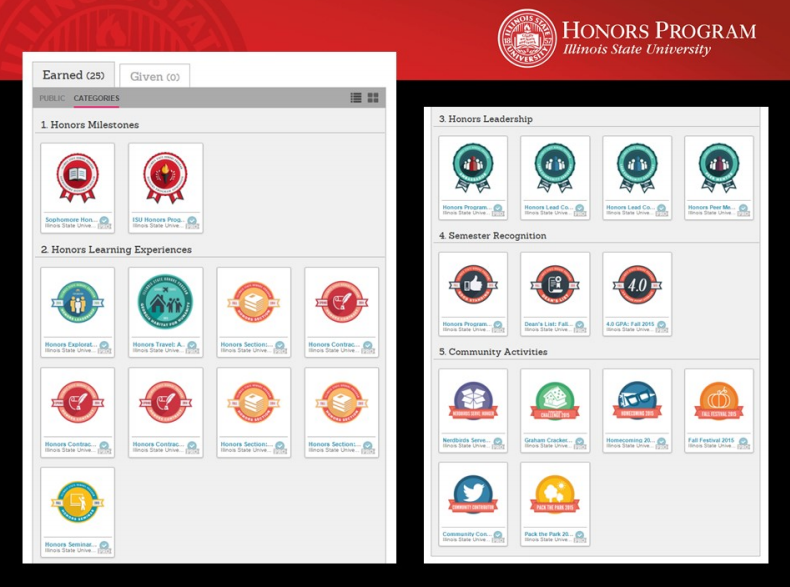Open the Honors Travel badge title link
This screenshot has width=790, height=587.
(x=158, y=345)
